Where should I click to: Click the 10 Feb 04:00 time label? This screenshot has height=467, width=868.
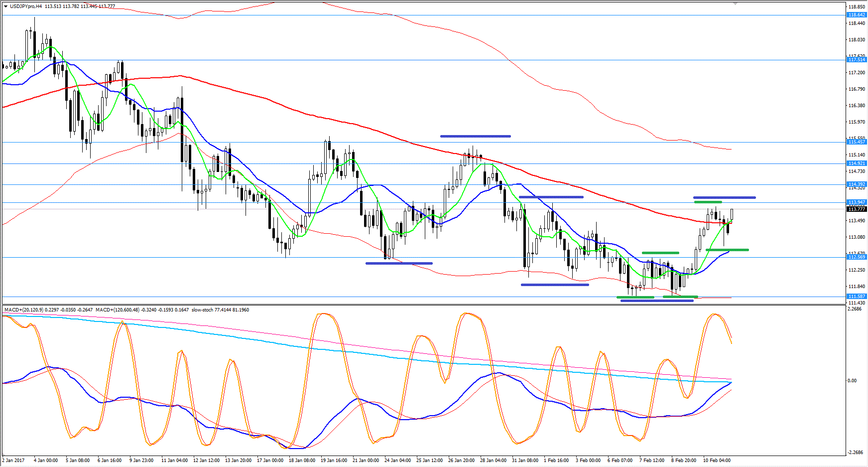point(717,461)
